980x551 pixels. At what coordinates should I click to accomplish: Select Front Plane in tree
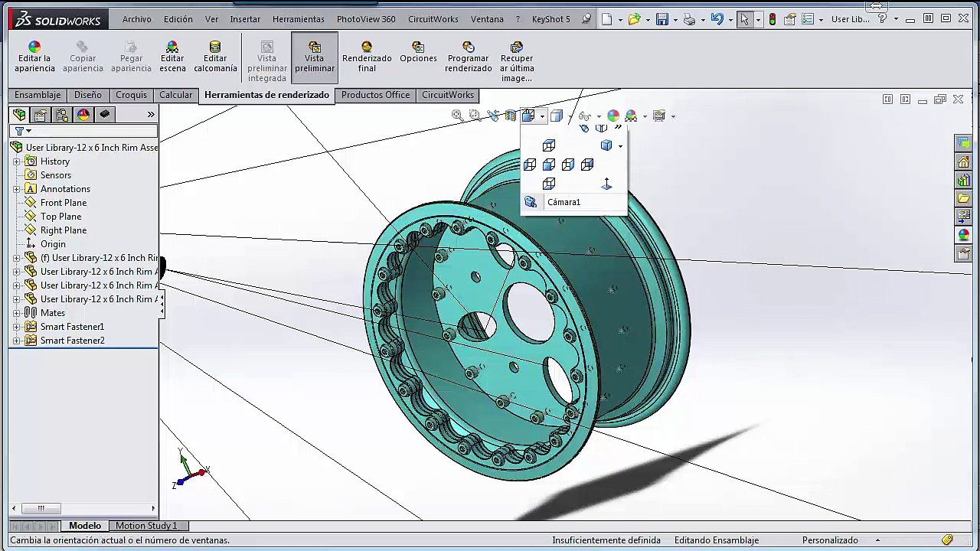click(63, 203)
